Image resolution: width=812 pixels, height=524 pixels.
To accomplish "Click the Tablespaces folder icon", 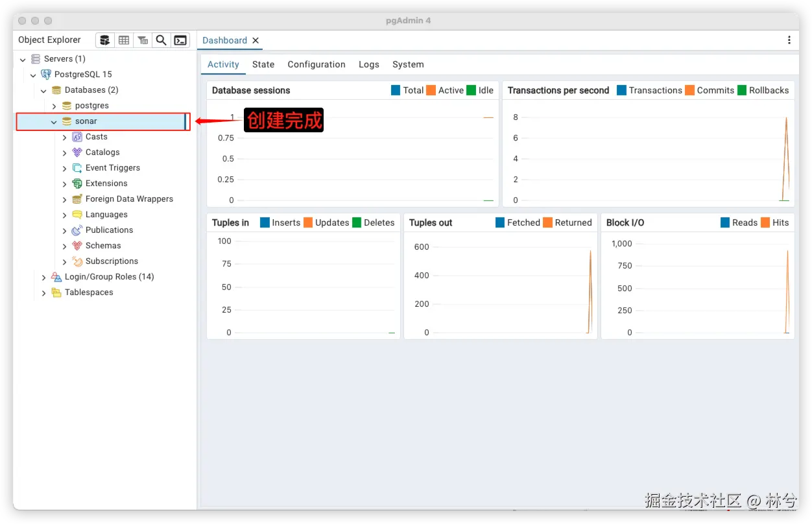I will [56, 292].
